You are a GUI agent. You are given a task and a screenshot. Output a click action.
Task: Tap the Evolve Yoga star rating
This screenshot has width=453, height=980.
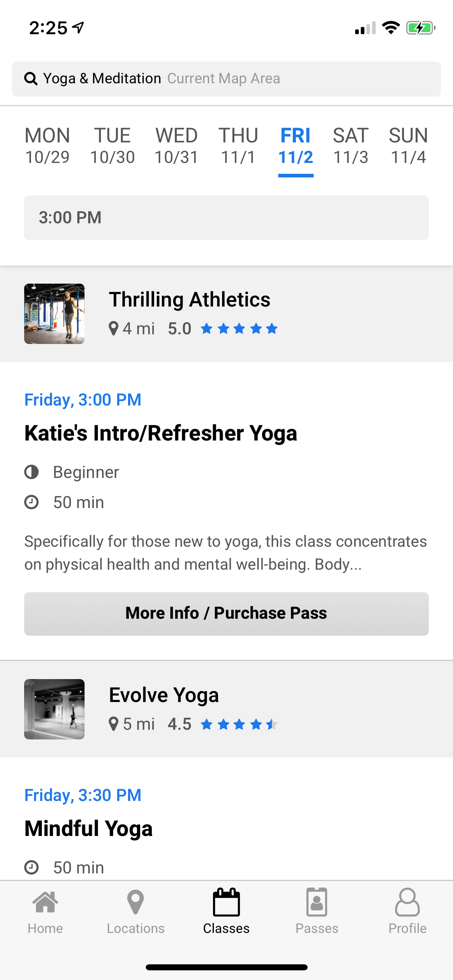point(239,724)
